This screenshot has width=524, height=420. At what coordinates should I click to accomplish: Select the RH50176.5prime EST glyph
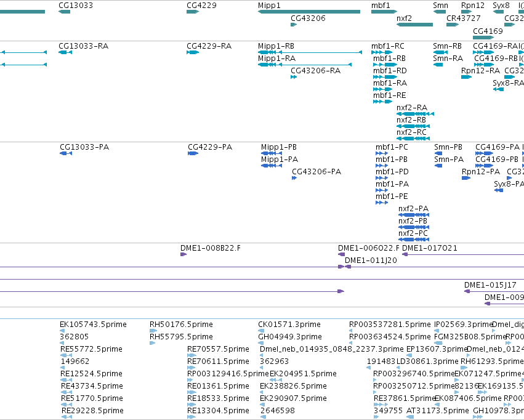(153, 331)
